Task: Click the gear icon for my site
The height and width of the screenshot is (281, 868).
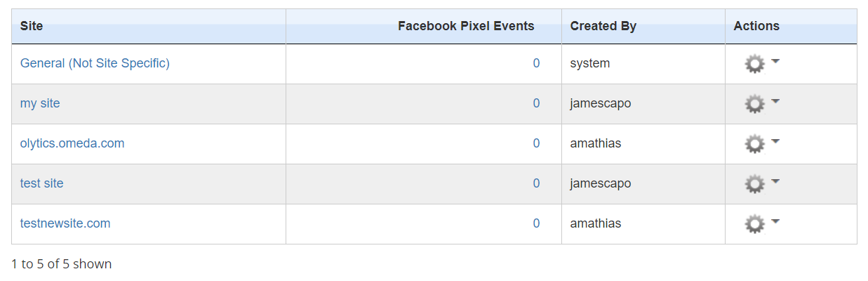Action: (754, 105)
